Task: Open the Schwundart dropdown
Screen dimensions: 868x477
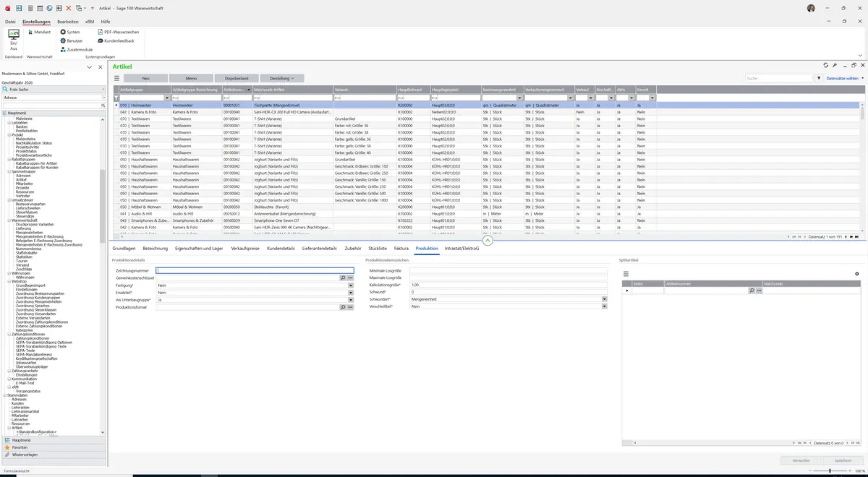Action: 605,299
